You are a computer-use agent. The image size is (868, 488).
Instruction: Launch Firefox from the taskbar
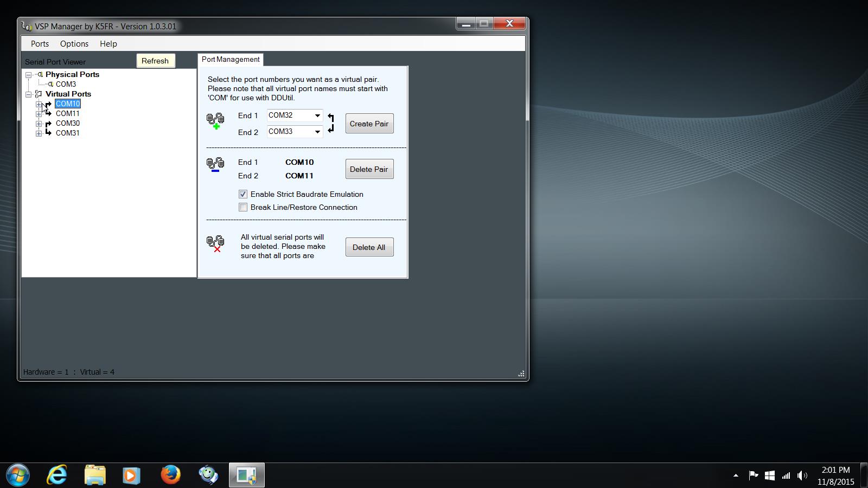point(170,476)
